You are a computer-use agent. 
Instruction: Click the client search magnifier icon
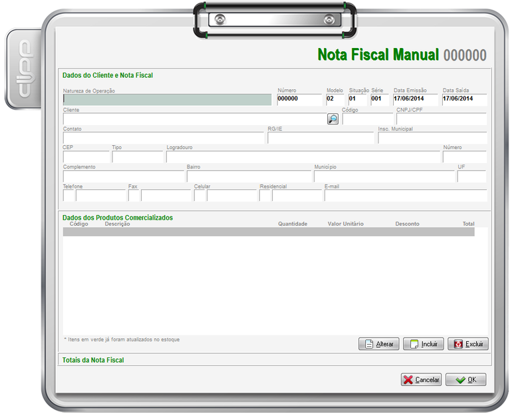[x=332, y=119]
